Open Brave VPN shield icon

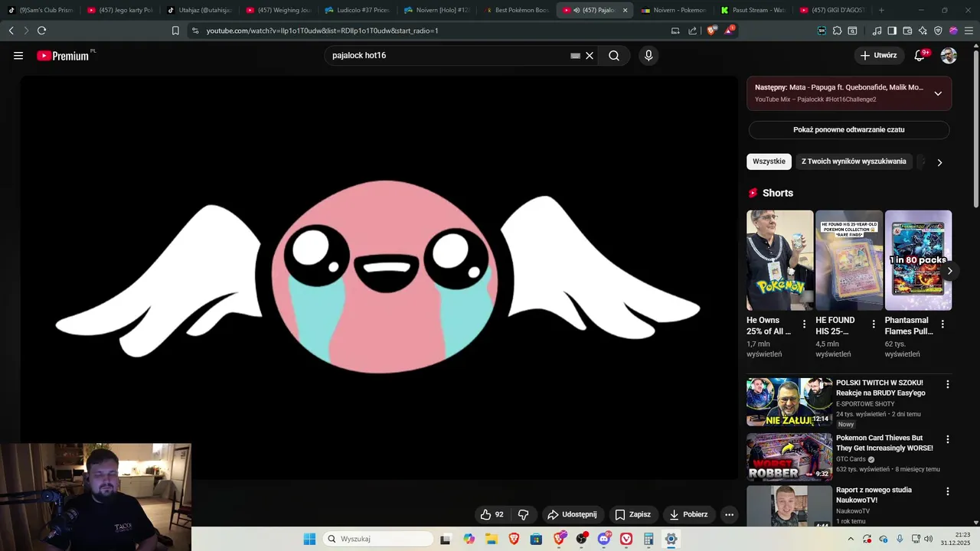(938, 31)
